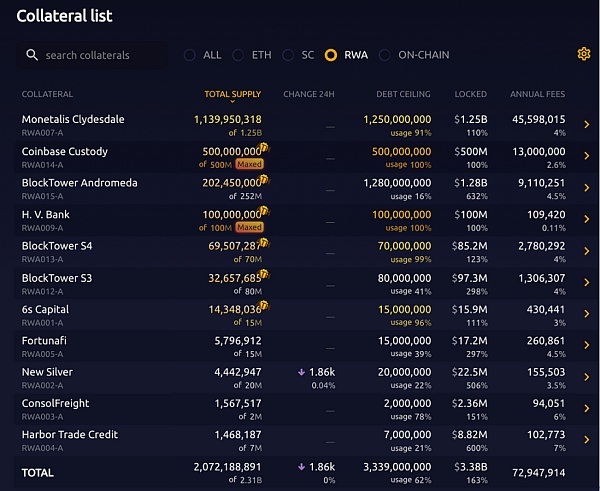This screenshot has height=491, width=600.
Task: Expand the Monetalis Clydesdale row chevron
Action: 586,125
